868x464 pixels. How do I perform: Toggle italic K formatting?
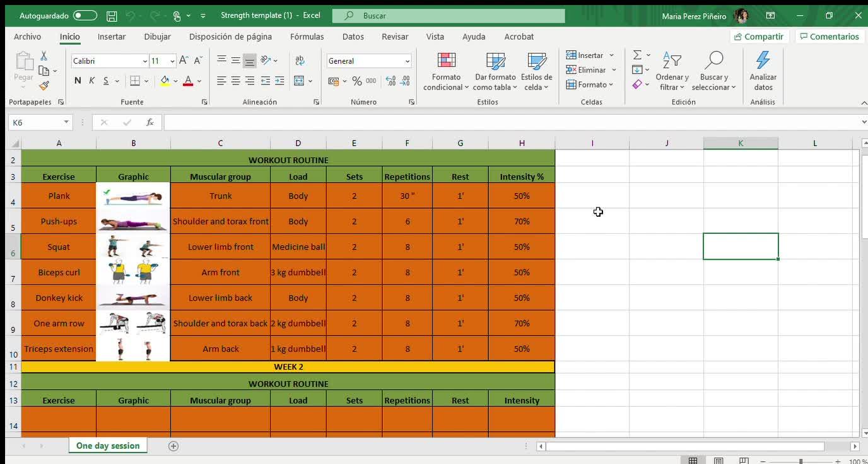click(92, 81)
